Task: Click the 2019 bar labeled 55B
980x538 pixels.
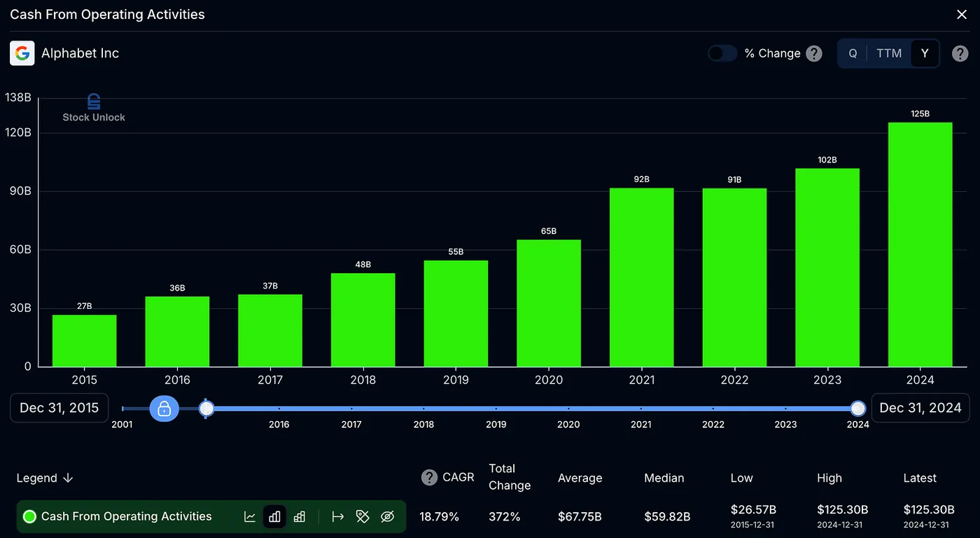Action: pyautogui.click(x=456, y=313)
